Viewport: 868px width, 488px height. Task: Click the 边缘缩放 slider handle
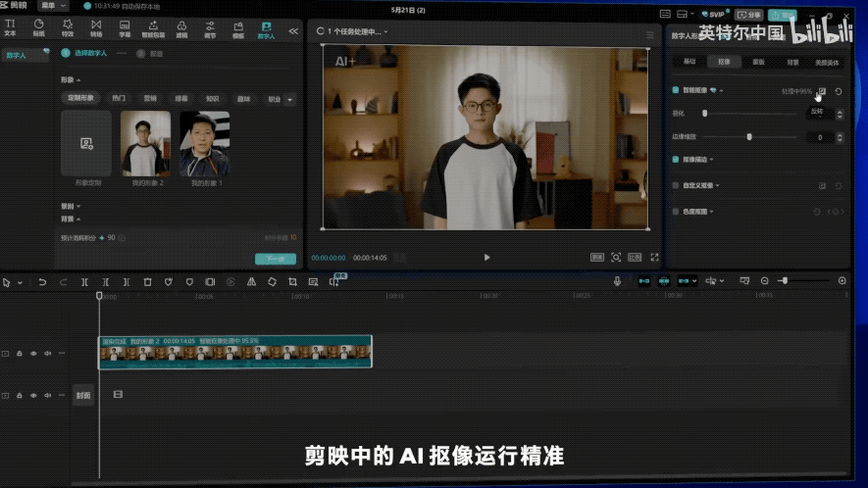pos(749,137)
